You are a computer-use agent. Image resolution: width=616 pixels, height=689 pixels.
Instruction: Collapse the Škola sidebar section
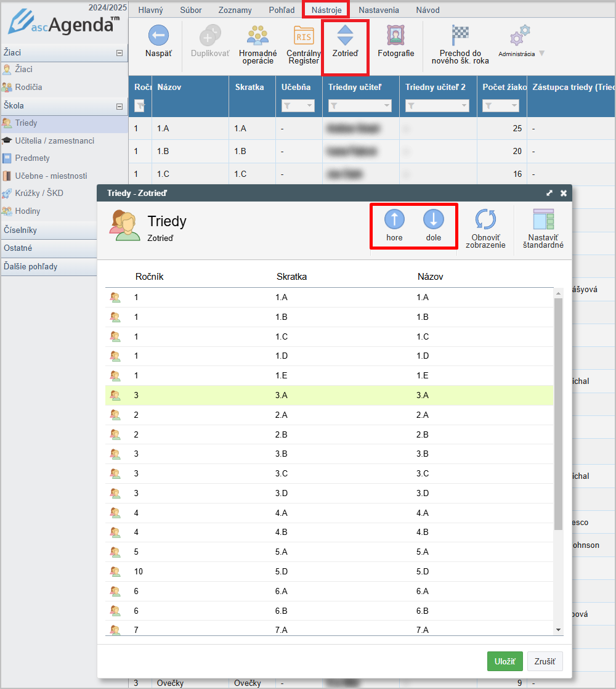(x=120, y=107)
